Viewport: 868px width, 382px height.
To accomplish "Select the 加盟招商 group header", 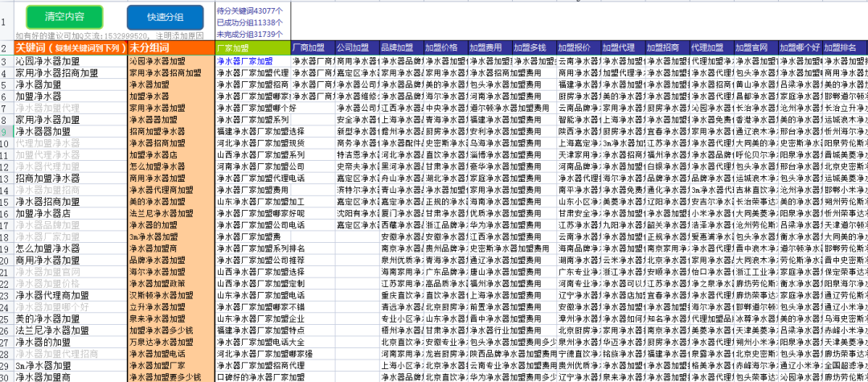I will click(x=667, y=48).
